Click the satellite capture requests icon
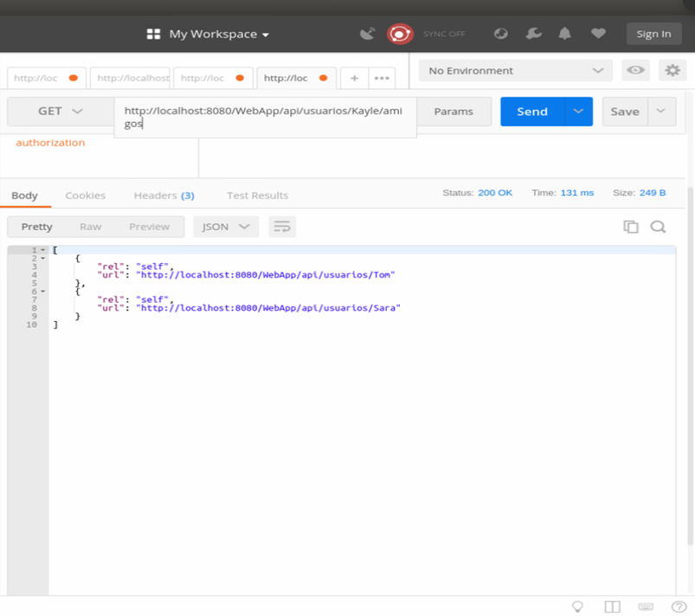This screenshot has height=616, width=695. coord(368,34)
